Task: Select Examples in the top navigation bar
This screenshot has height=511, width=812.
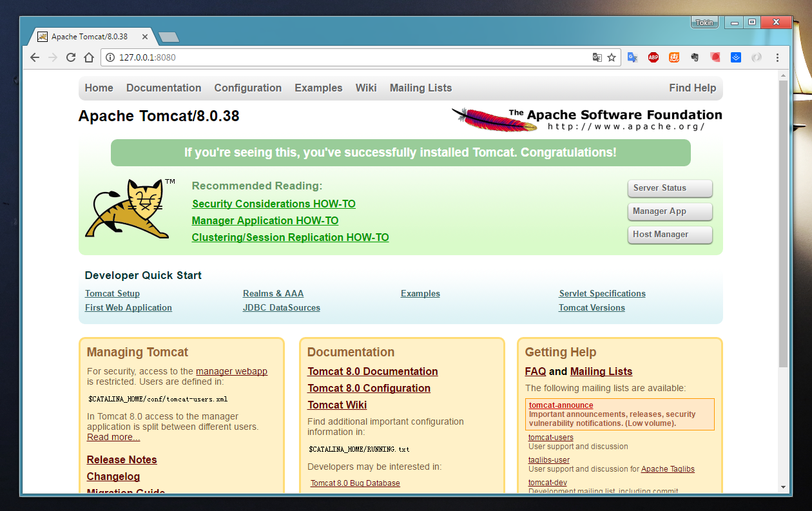Action: click(318, 88)
